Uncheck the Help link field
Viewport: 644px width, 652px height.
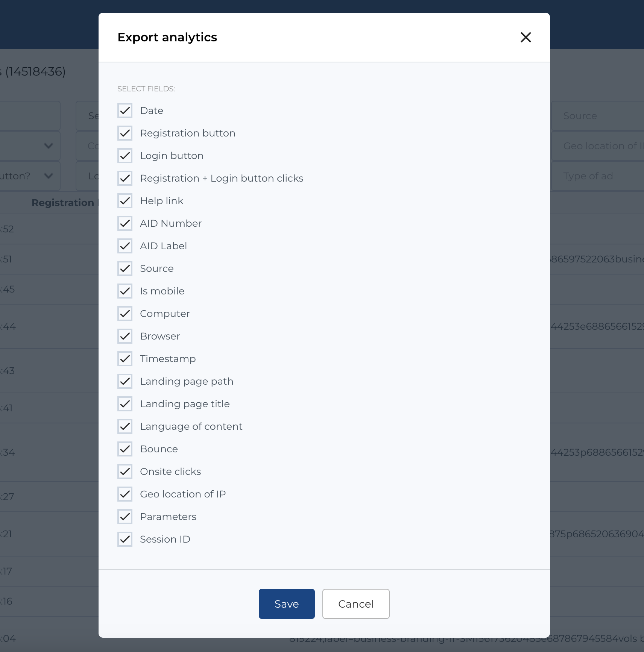[x=125, y=200]
